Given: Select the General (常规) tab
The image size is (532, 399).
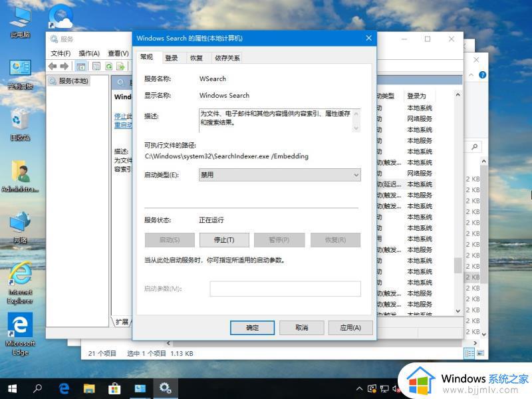Looking at the screenshot, I should tap(146, 57).
